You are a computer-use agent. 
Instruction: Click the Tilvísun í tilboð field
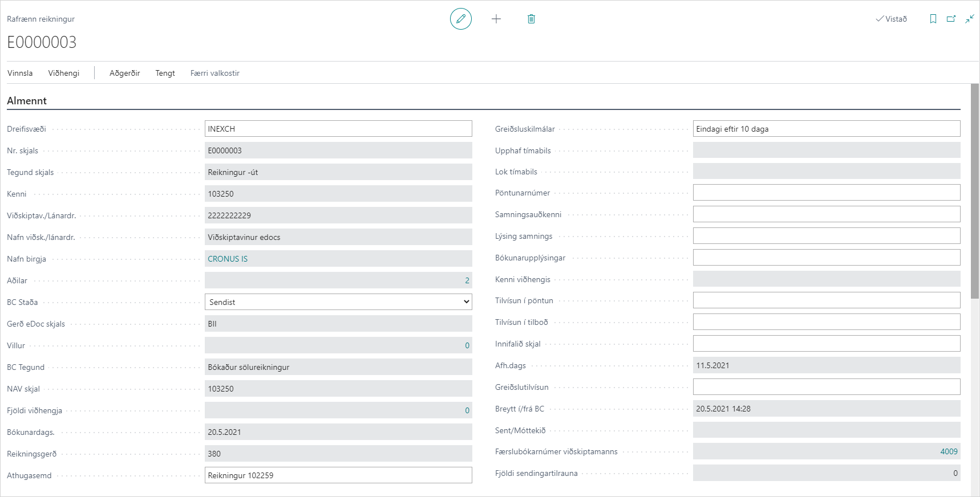coord(827,322)
